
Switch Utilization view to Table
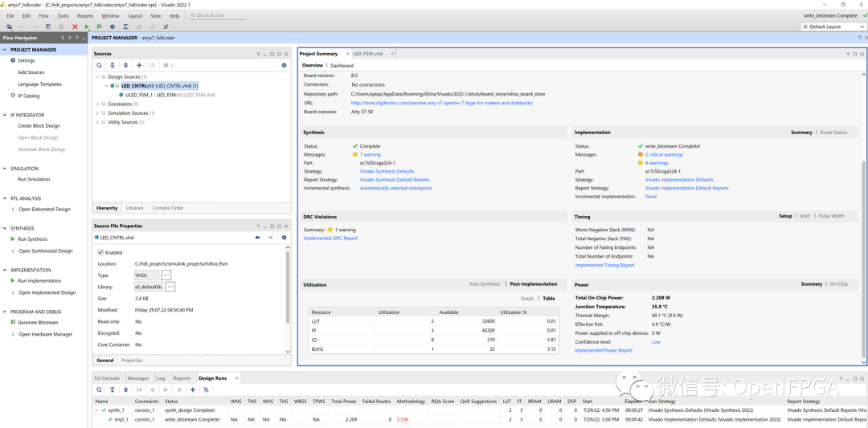(x=549, y=298)
